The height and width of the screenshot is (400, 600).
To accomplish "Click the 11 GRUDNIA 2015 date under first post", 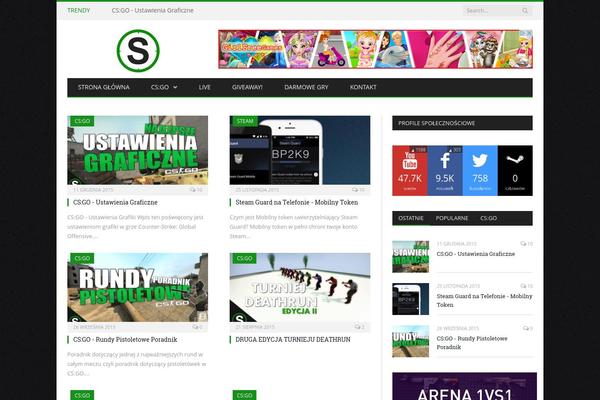I will (93, 190).
